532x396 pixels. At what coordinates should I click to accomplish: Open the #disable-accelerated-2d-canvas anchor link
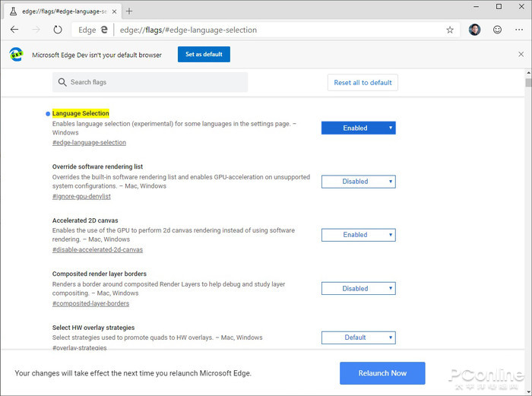click(x=97, y=249)
